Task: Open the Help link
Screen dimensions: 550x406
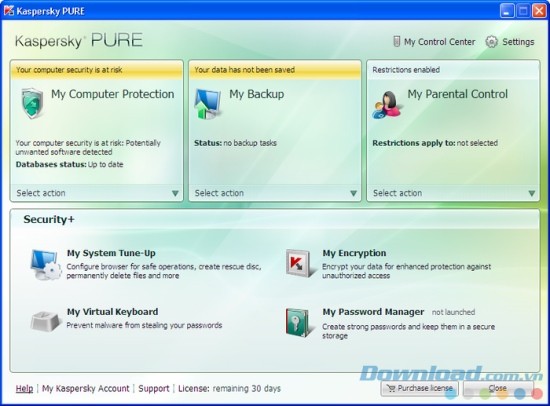Action: click(25, 388)
